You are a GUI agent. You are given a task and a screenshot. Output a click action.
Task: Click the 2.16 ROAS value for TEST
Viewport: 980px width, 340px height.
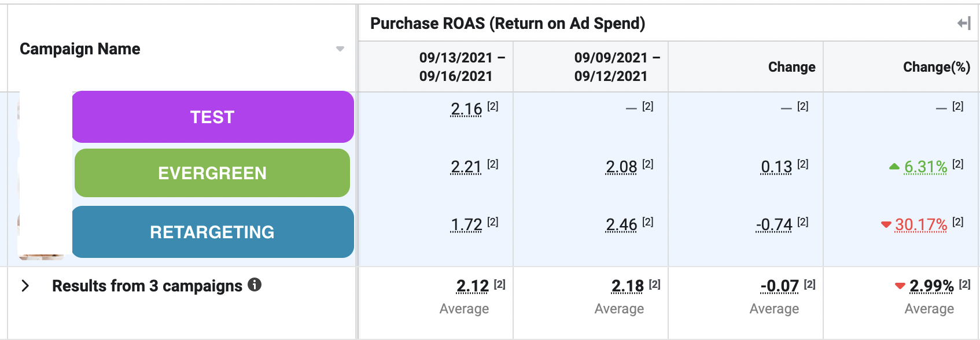point(466,109)
